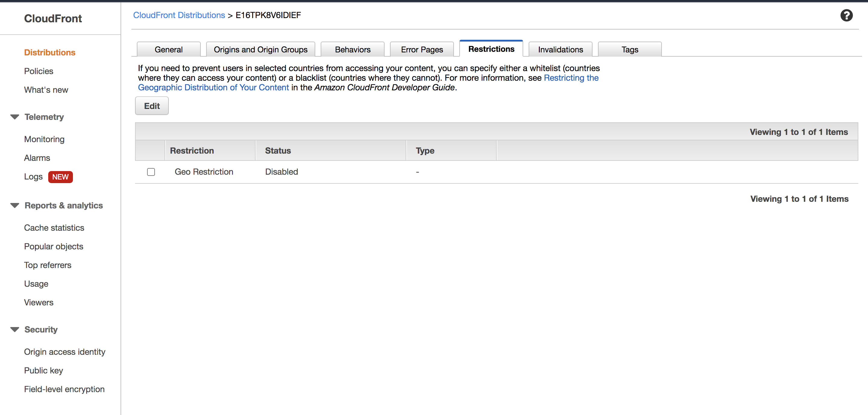Select the Restrictions tab

(491, 49)
